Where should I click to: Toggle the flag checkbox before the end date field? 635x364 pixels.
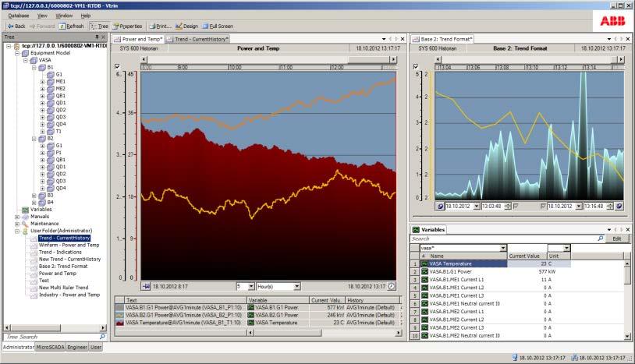[543, 207]
